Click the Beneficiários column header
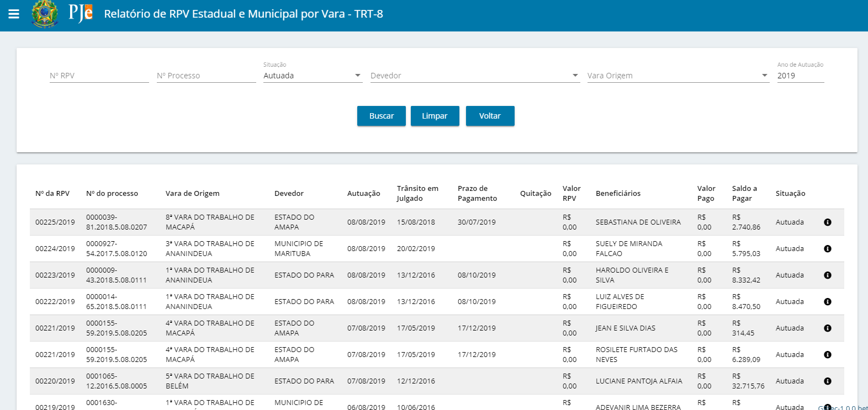The image size is (868, 410). [x=618, y=194]
